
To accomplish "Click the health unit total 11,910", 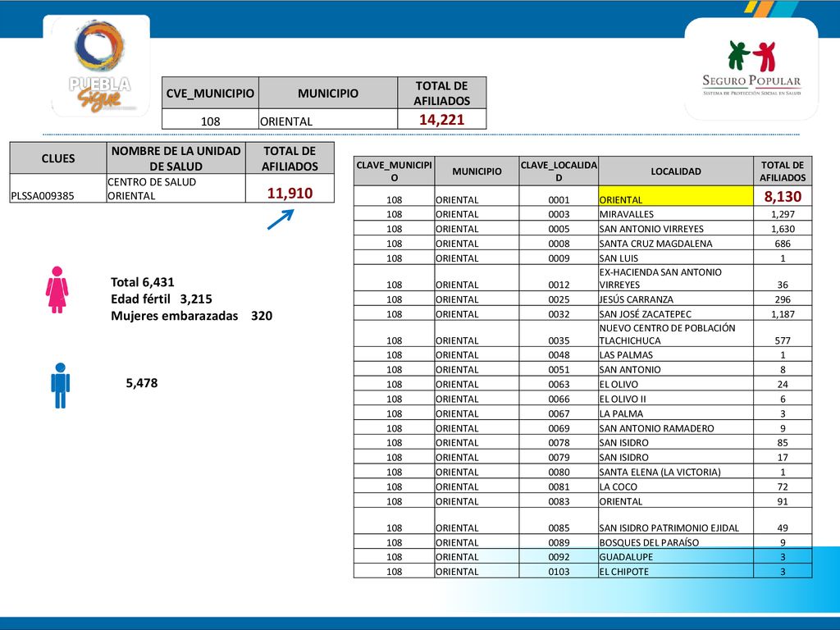I will coord(290,193).
